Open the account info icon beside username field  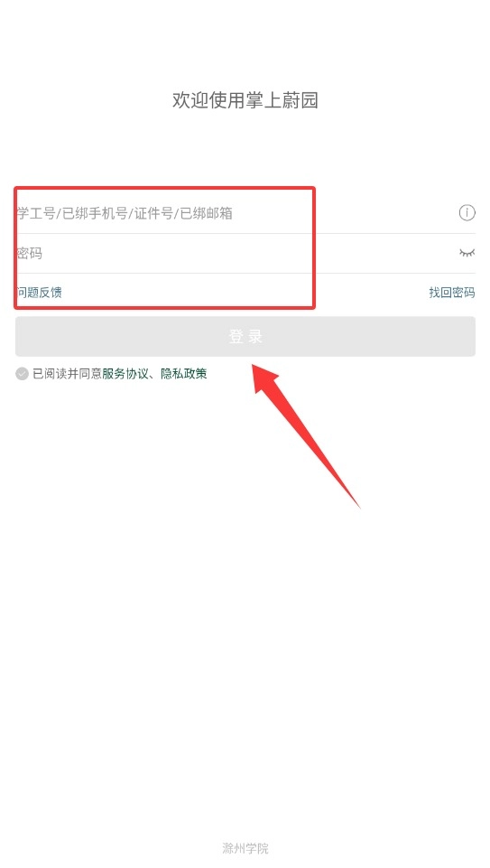(x=467, y=212)
